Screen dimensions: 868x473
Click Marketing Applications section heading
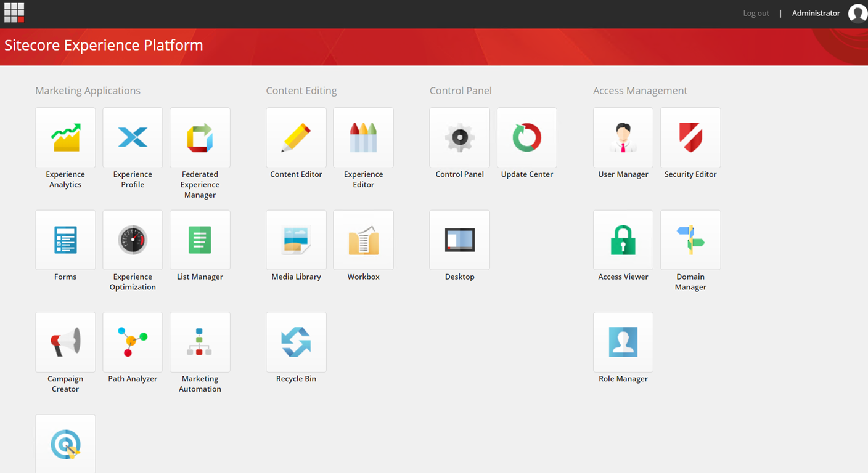tap(88, 91)
